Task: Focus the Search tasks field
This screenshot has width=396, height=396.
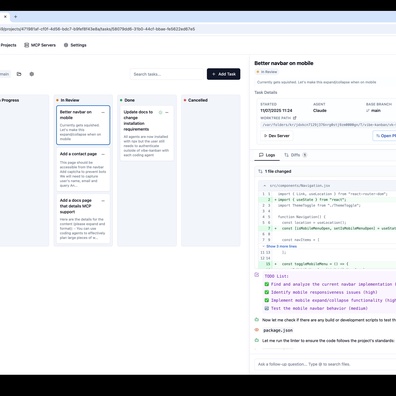Action: tap(167, 74)
